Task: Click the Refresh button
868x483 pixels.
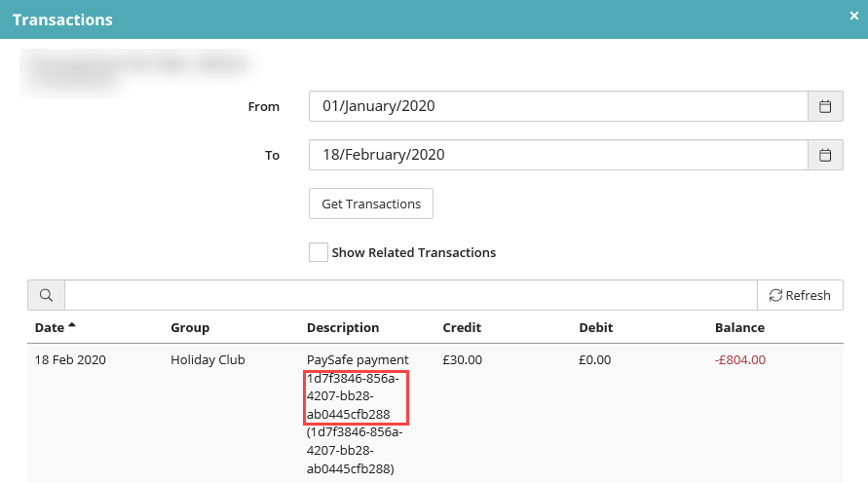Action: [800, 295]
